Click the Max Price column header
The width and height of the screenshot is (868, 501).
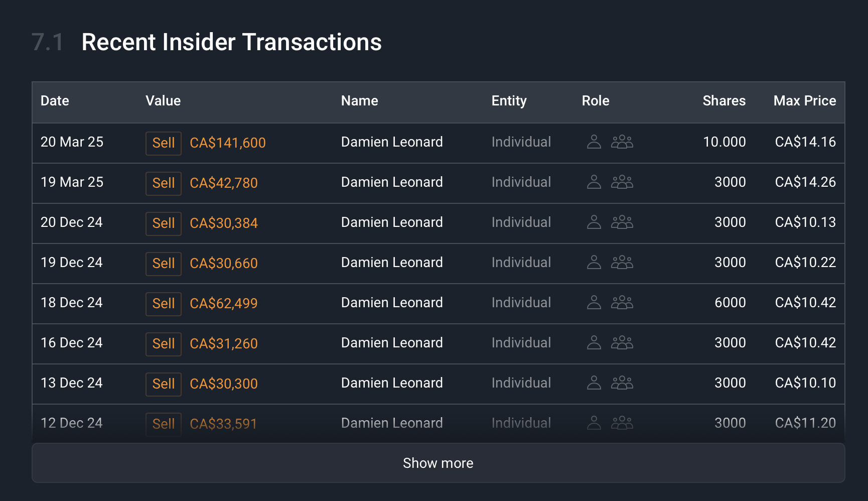pyautogui.click(x=805, y=101)
